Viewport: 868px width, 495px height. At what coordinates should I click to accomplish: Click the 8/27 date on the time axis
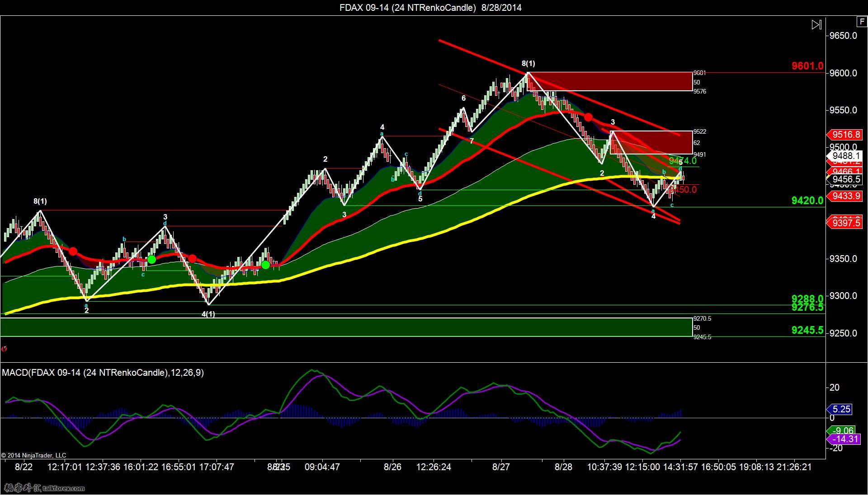pos(501,467)
